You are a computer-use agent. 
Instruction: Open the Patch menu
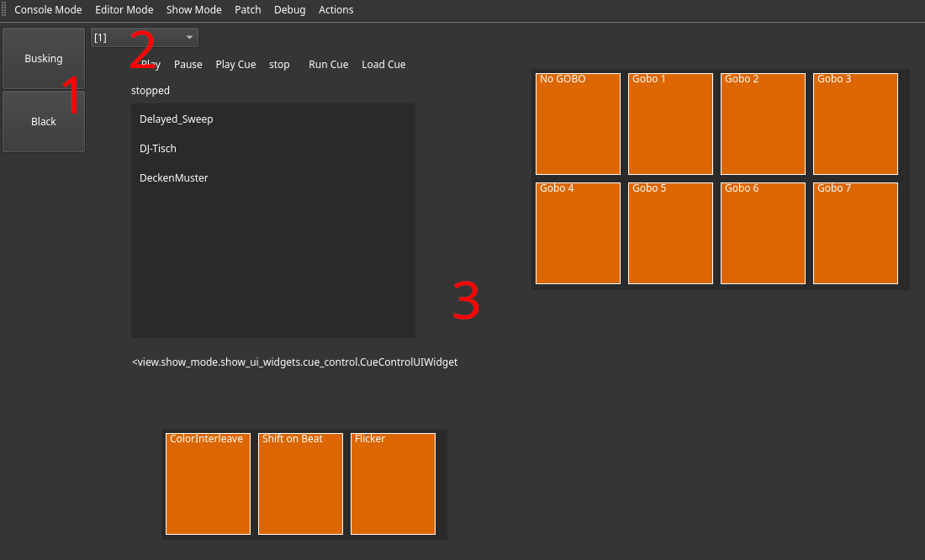tap(247, 9)
